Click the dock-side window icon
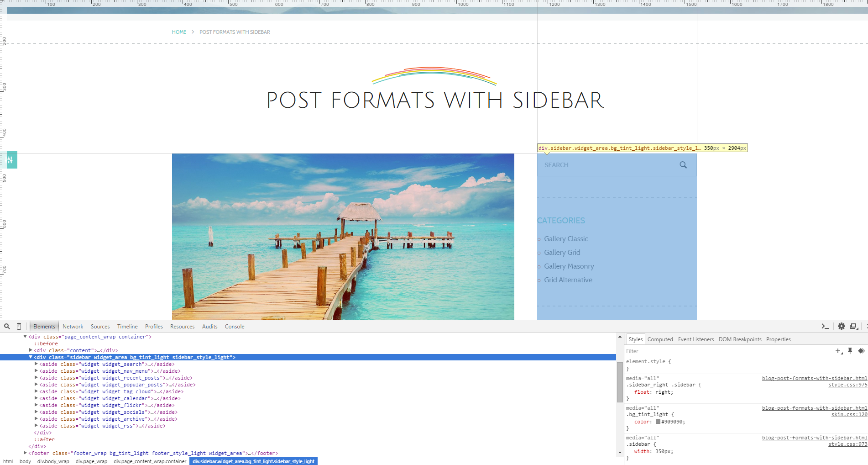Image resolution: width=868 pixels, height=465 pixels. click(x=853, y=326)
